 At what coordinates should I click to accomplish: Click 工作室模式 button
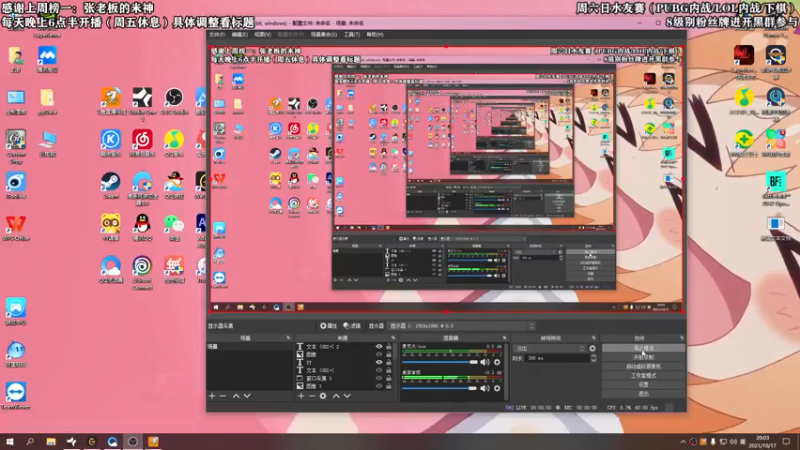[643, 376]
